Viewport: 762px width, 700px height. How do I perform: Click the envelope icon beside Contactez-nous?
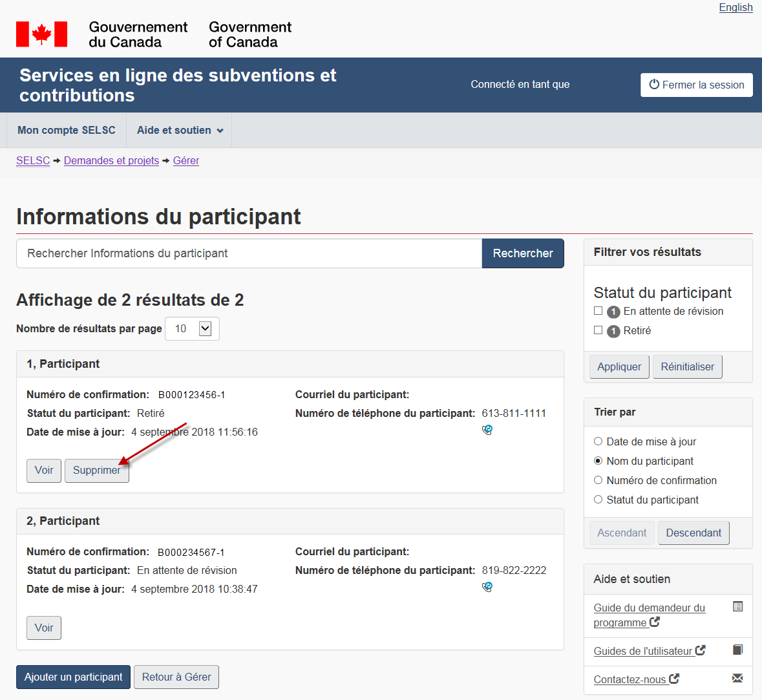(737, 678)
